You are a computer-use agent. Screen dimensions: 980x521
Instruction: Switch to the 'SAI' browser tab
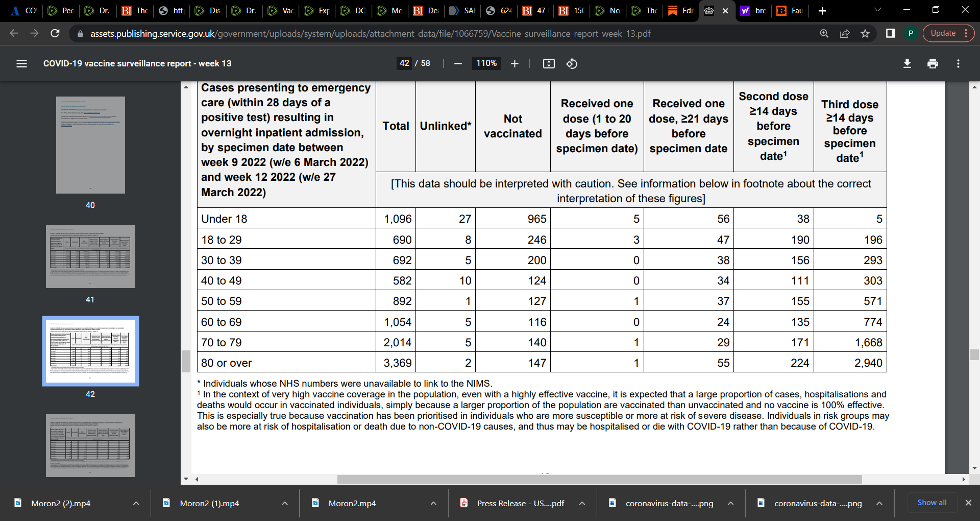pyautogui.click(x=462, y=11)
